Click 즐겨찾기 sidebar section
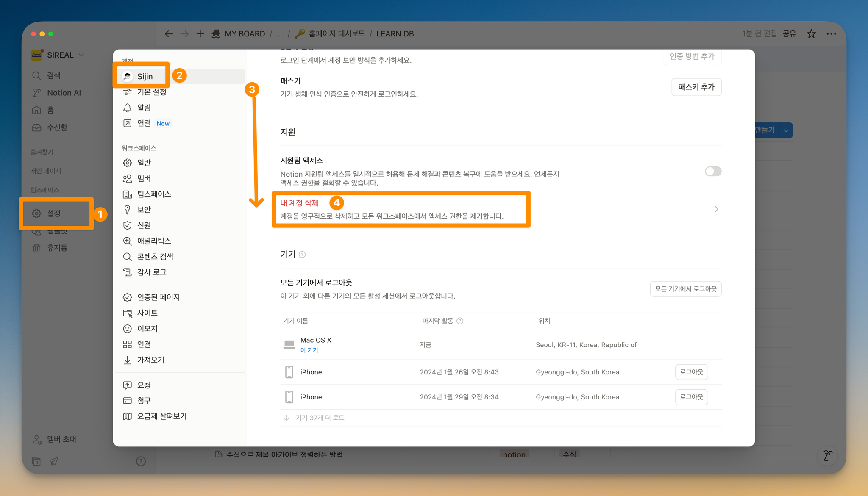The width and height of the screenshot is (868, 496). coord(42,152)
